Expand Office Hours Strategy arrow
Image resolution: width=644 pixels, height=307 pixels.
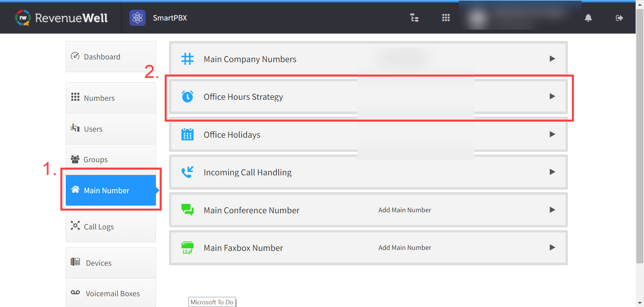click(552, 96)
